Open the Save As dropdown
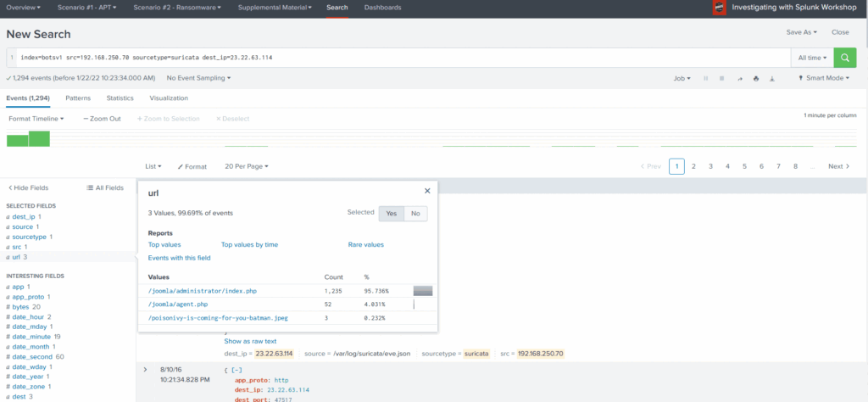Viewport: 868px width, 402px height. [x=802, y=33]
